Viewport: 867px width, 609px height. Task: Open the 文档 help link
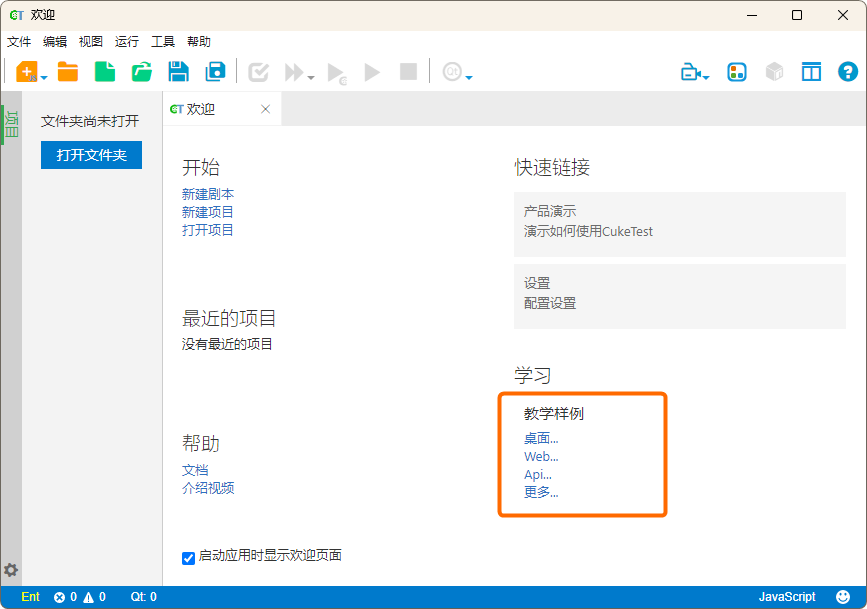point(195,470)
